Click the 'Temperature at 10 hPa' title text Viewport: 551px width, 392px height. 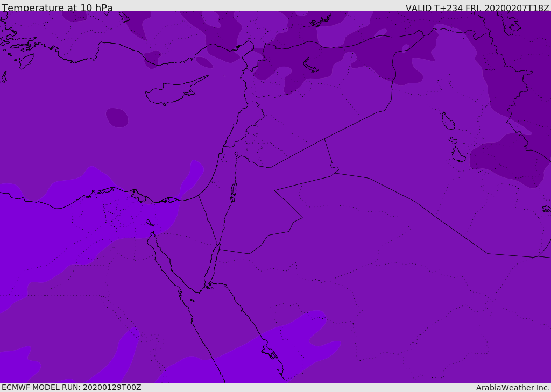[x=57, y=8]
